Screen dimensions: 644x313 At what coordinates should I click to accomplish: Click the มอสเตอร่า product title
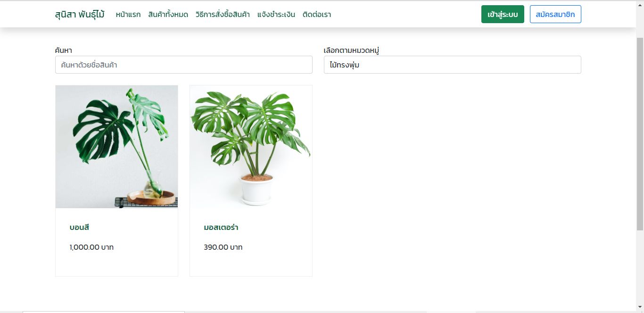(221, 228)
